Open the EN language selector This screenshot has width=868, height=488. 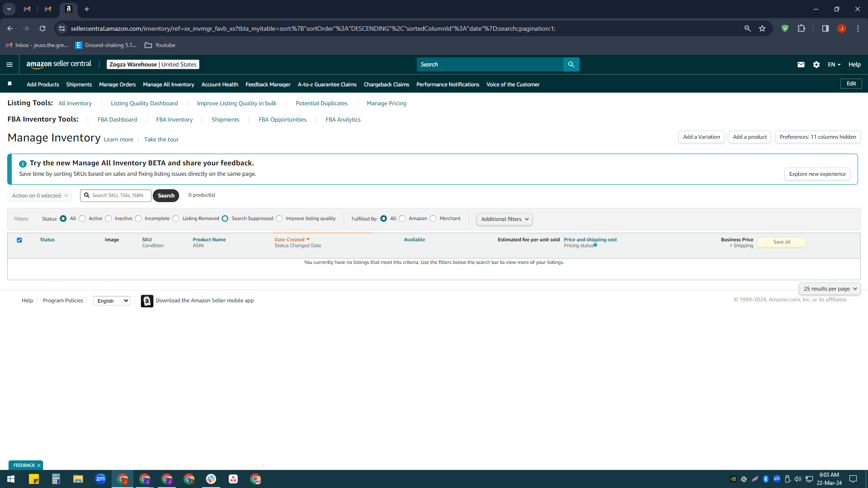coord(834,65)
